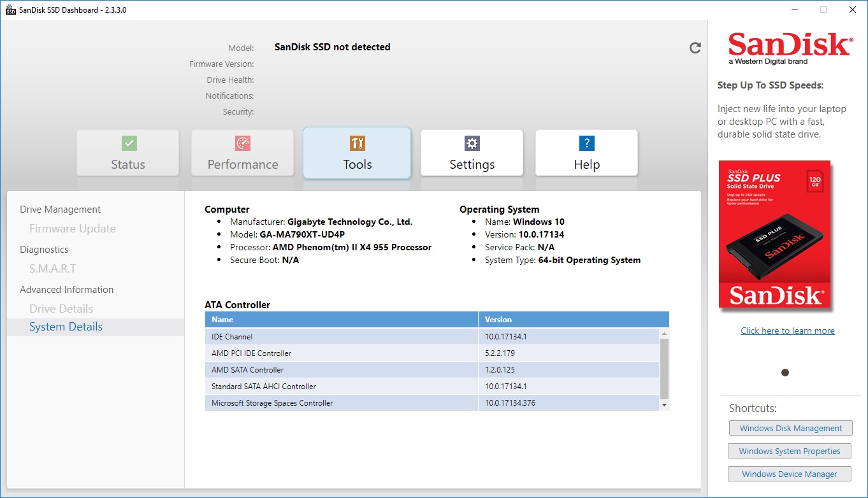Click the green checkmark Status icon
The image size is (868, 498).
tap(129, 143)
